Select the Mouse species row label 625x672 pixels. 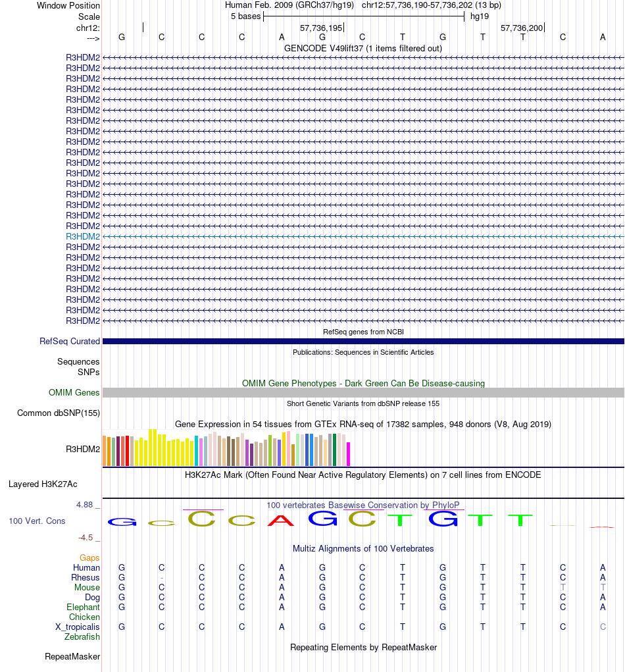tap(87, 588)
